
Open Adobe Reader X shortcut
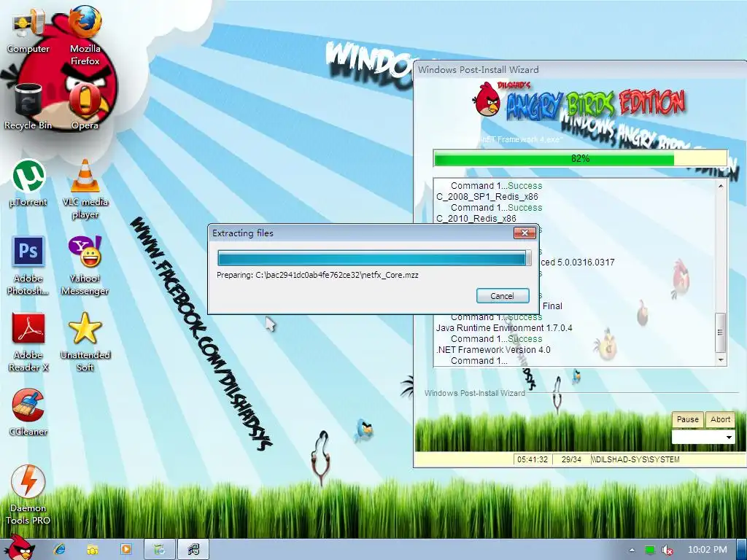click(x=28, y=343)
